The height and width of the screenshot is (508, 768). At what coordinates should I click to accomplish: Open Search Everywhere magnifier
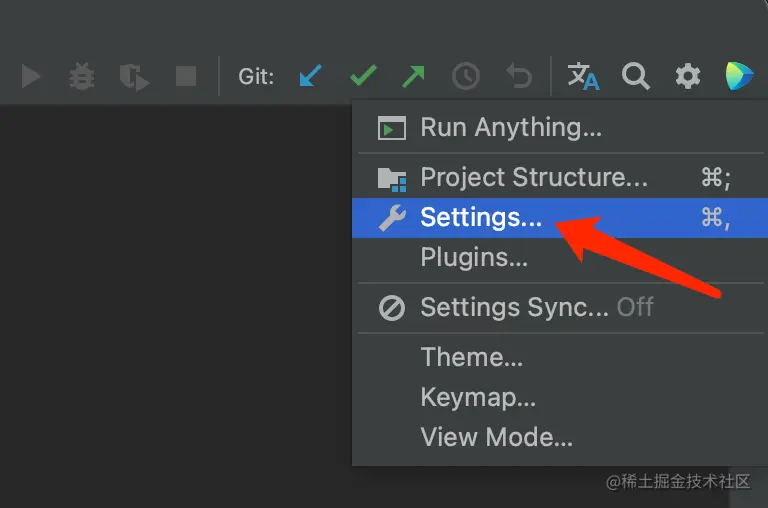click(x=635, y=76)
